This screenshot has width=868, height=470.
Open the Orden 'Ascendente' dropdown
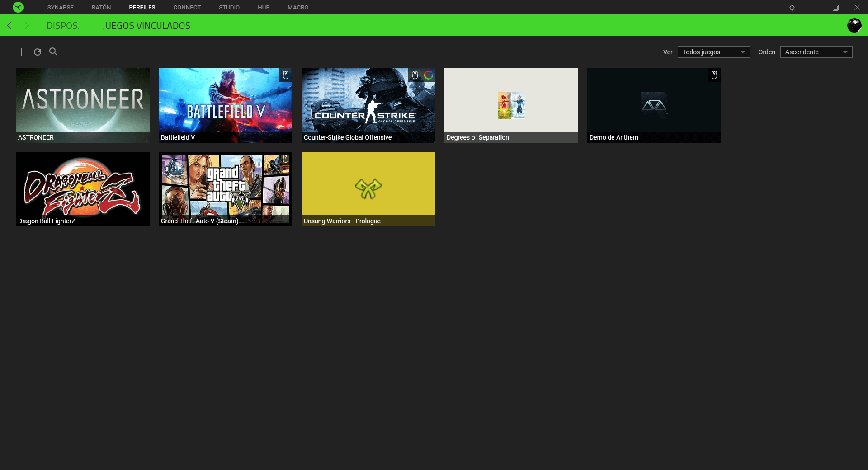[816, 52]
